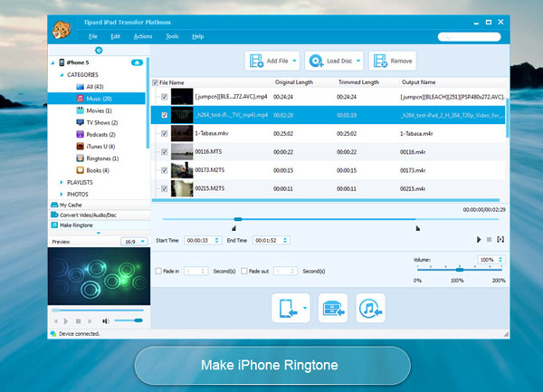Click the play segment bracket icon
This screenshot has height=392, width=543.
point(500,239)
